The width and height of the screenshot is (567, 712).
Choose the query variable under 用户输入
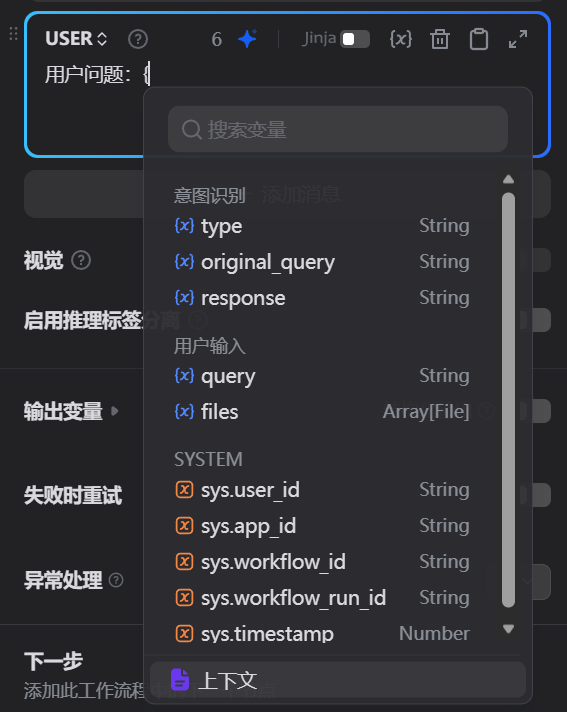pyautogui.click(x=322, y=376)
